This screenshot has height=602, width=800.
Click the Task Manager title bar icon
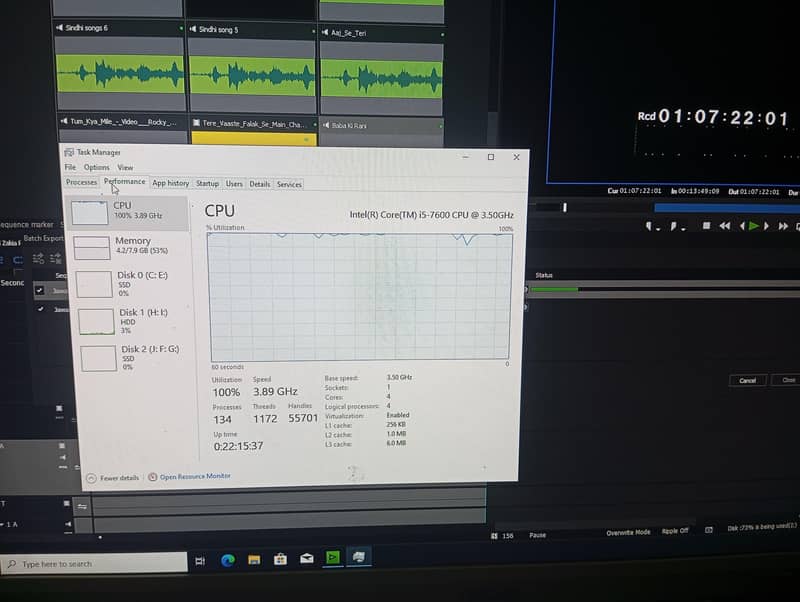tap(68, 152)
